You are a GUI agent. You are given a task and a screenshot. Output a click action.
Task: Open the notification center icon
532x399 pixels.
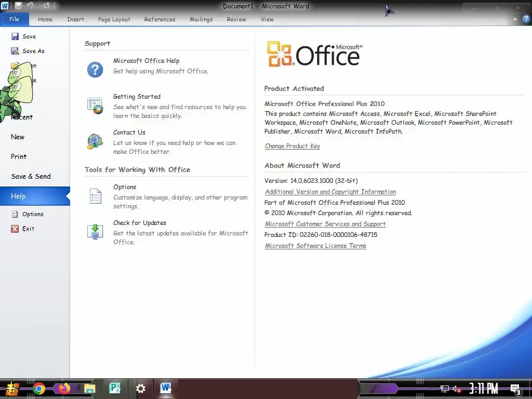[516, 390]
